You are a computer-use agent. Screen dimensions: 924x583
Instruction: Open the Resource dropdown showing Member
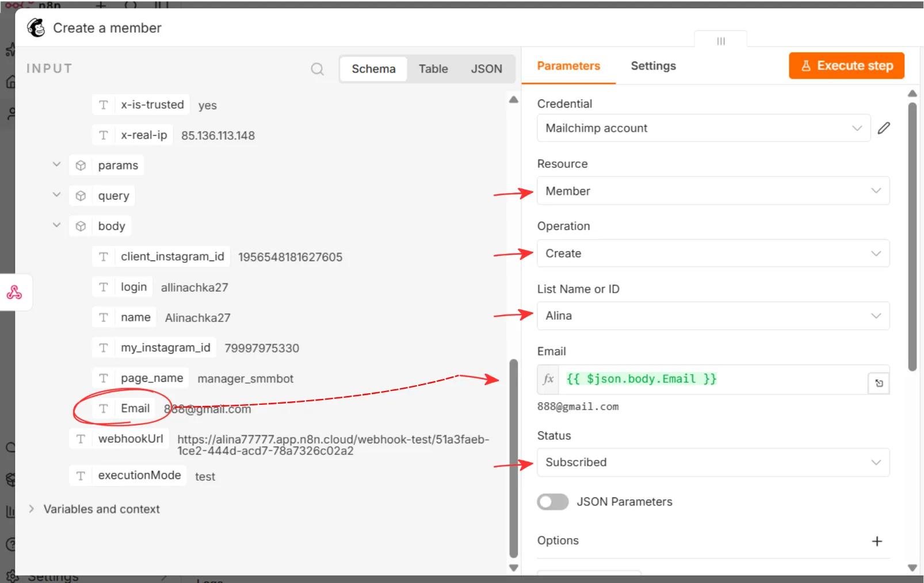coord(713,191)
